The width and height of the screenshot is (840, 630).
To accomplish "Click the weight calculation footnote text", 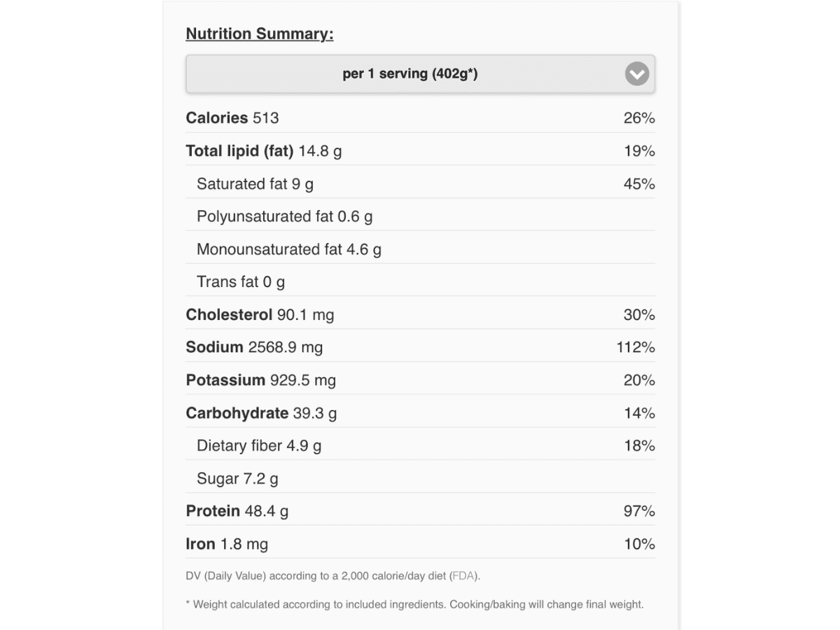I will click(414, 604).
